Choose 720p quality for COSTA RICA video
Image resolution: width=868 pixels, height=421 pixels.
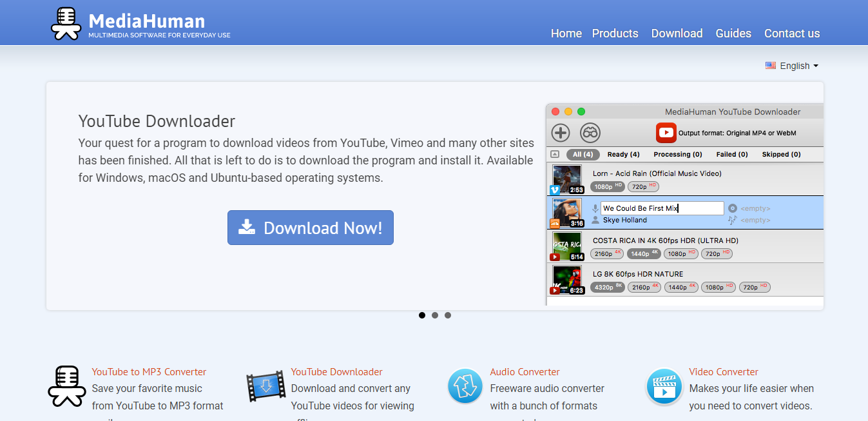(717, 254)
